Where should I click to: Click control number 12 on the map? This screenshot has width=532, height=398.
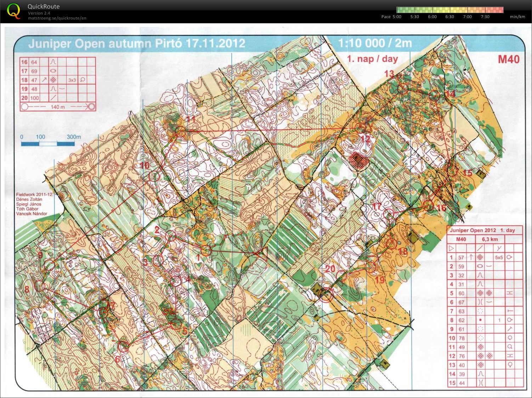(365, 139)
